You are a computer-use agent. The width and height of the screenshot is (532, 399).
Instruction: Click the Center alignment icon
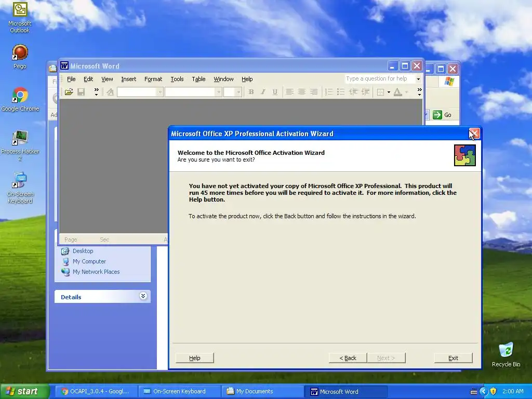point(302,91)
